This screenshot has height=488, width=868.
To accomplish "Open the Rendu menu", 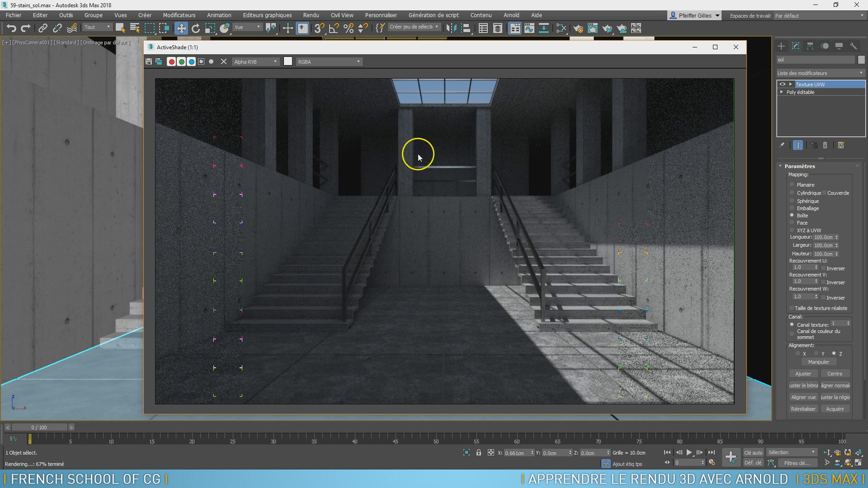I will pyautogui.click(x=310, y=15).
